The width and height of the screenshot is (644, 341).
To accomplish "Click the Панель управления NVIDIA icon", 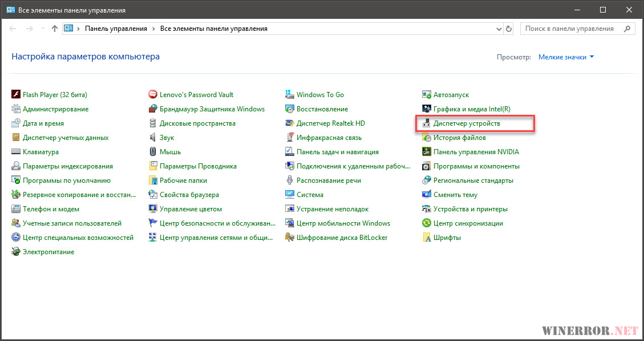I will 427,152.
